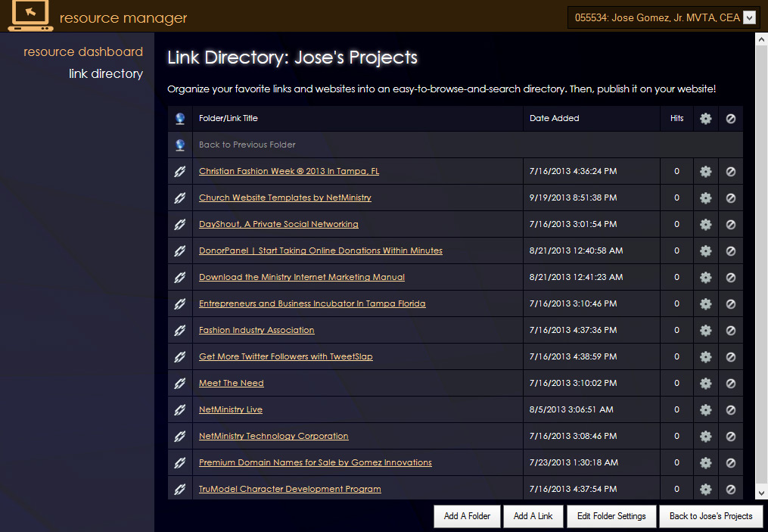The width and height of the screenshot is (768, 532).
Task: Open Edit Folder Settings
Action: [x=611, y=516]
